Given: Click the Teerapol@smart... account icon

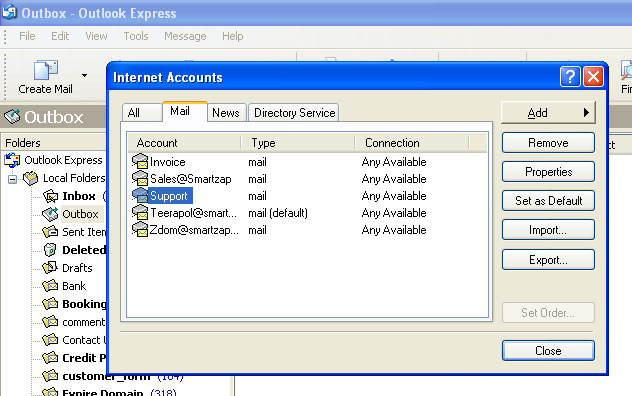Looking at the screenshot, I should 140,213.
